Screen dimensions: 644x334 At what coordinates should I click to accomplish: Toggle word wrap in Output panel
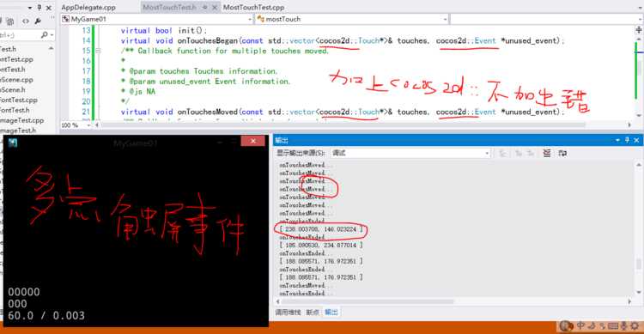[562, 153]
